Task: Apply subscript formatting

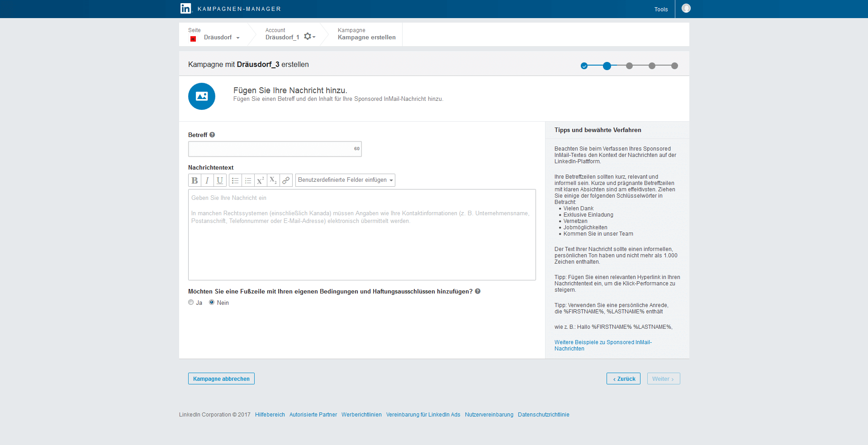Action: point(273,180)
